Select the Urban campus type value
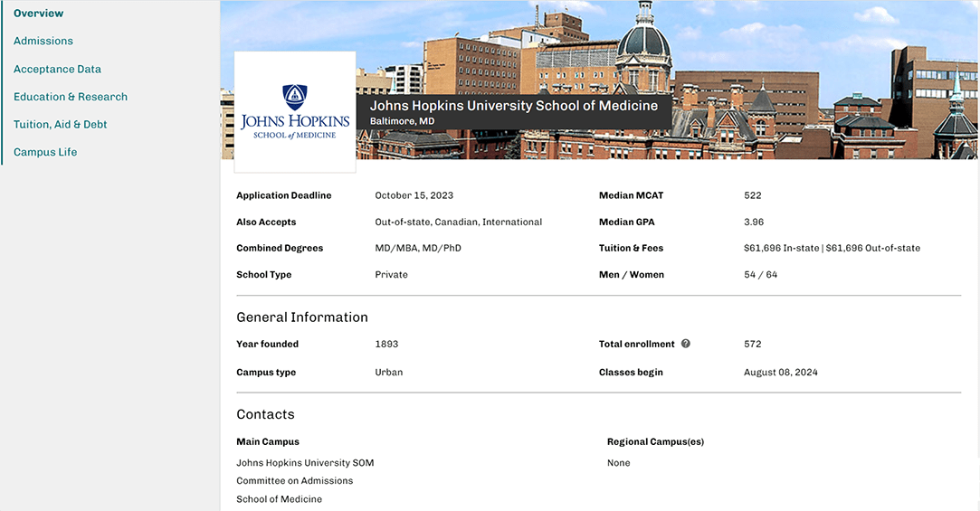980x511 pixels. [x=389, y=373]
